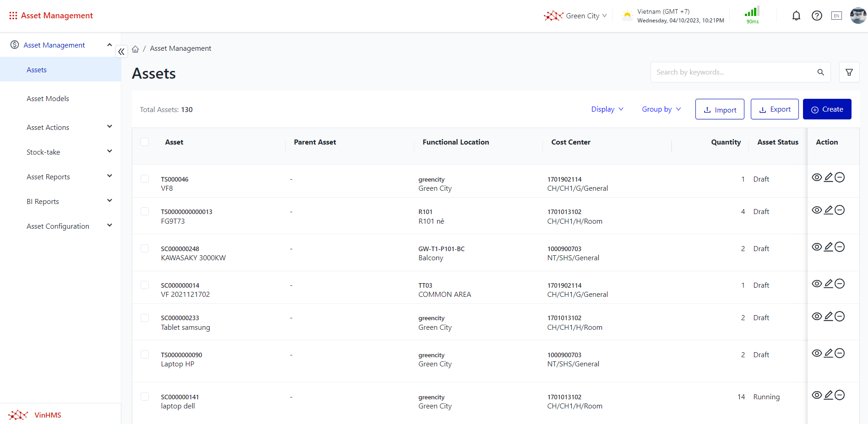Go to Asset Models in sidebar
The height and width of the screenshot is (424, 868).
[x=48, y=98]
